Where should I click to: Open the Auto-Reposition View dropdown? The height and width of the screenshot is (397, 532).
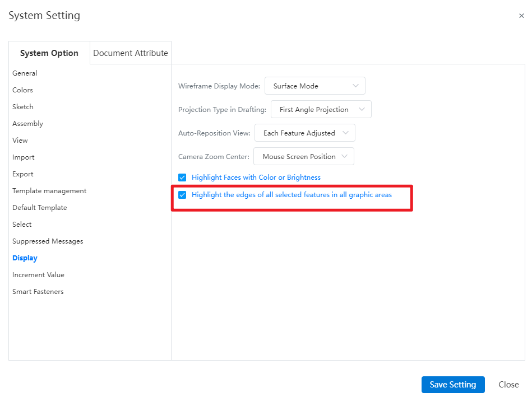click(304, 133)
